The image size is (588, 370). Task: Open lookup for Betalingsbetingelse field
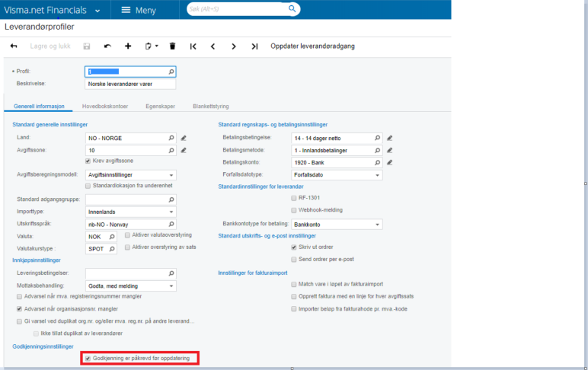click(377, 138)
